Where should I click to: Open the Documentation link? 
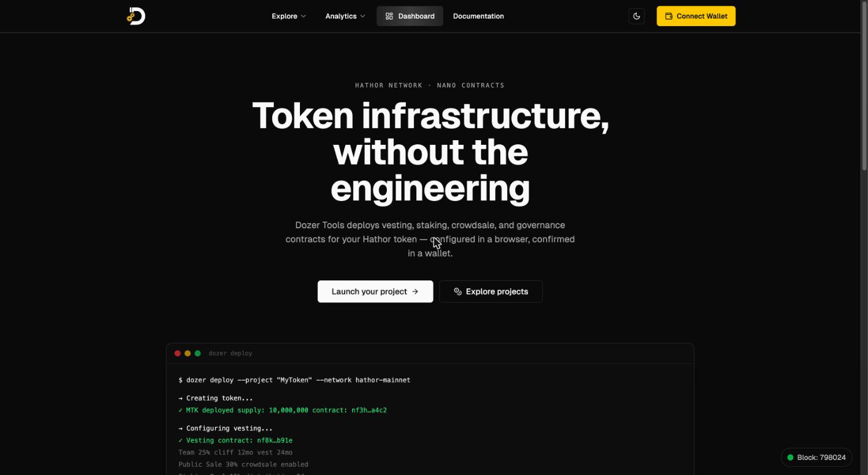[x=478, y=16]
